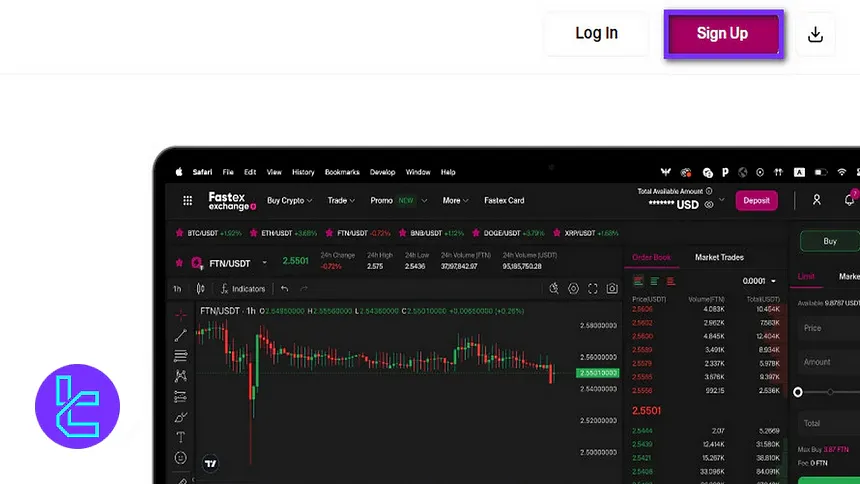Open the Bookmarks menu

click(x=342, y=172)
